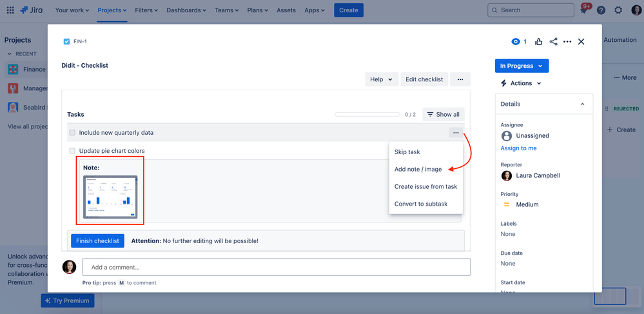Open Plans dropdown
644x314 pixels.
258,10
